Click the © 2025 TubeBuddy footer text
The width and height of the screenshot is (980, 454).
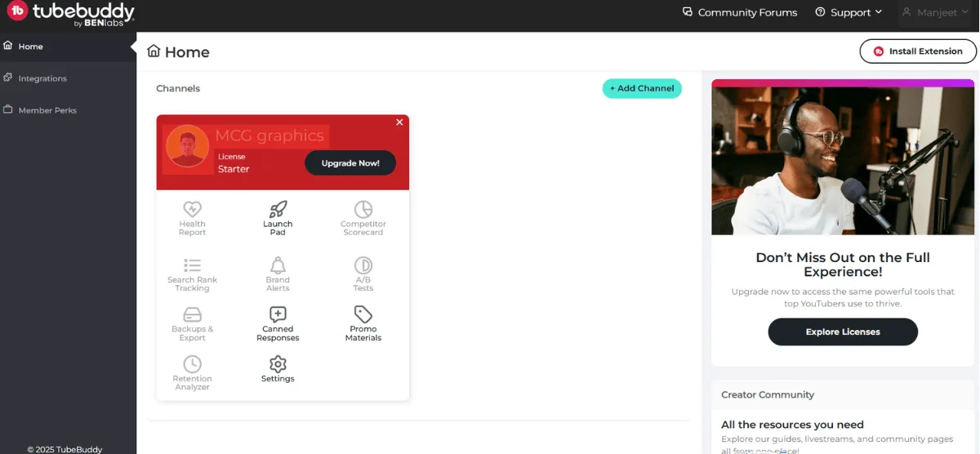pos(65,449)
